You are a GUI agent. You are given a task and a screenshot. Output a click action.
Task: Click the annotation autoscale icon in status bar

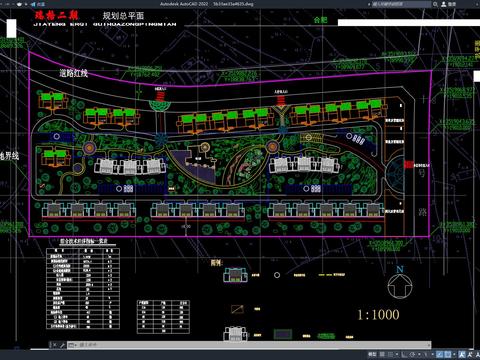click(x=470, y=354)
